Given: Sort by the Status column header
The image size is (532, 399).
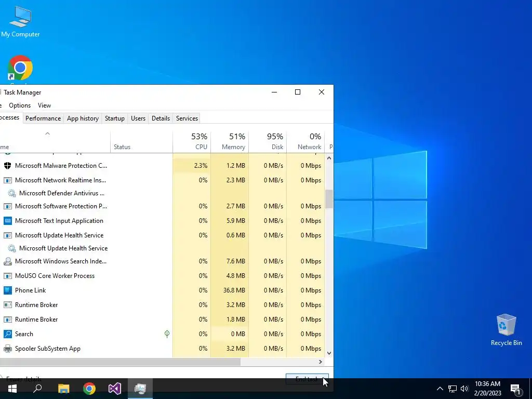Looking at the screenshot, I should [x=141, y=142].
